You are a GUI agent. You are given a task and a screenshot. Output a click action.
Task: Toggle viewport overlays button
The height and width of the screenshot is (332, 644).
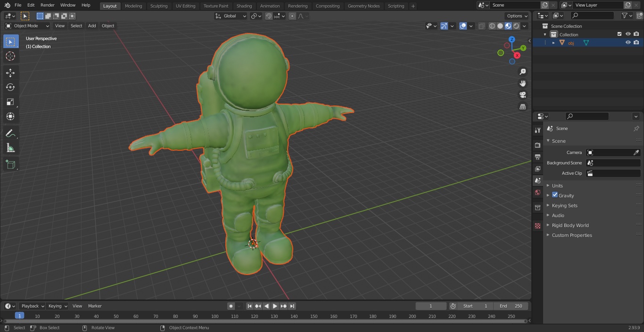[463, 26]
